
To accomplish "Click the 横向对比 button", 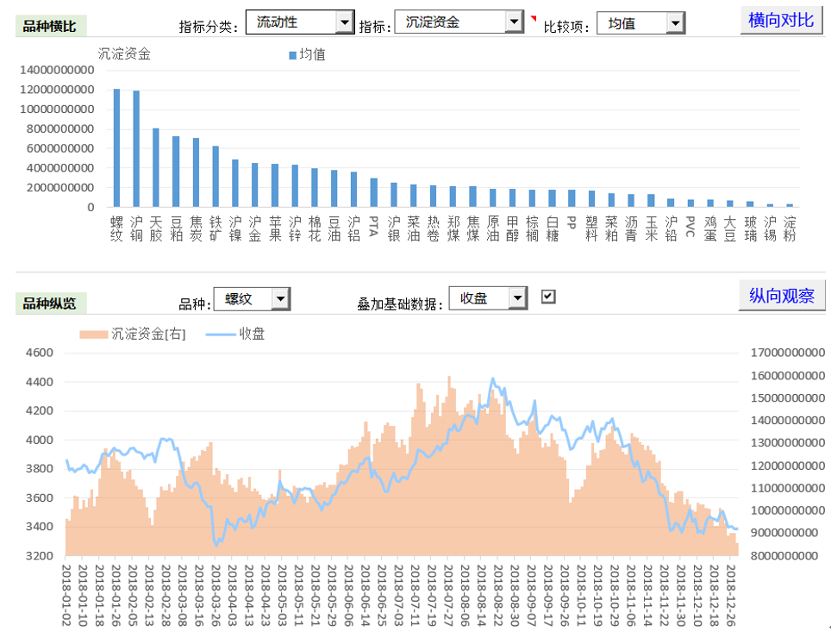I will click(781, 20).
